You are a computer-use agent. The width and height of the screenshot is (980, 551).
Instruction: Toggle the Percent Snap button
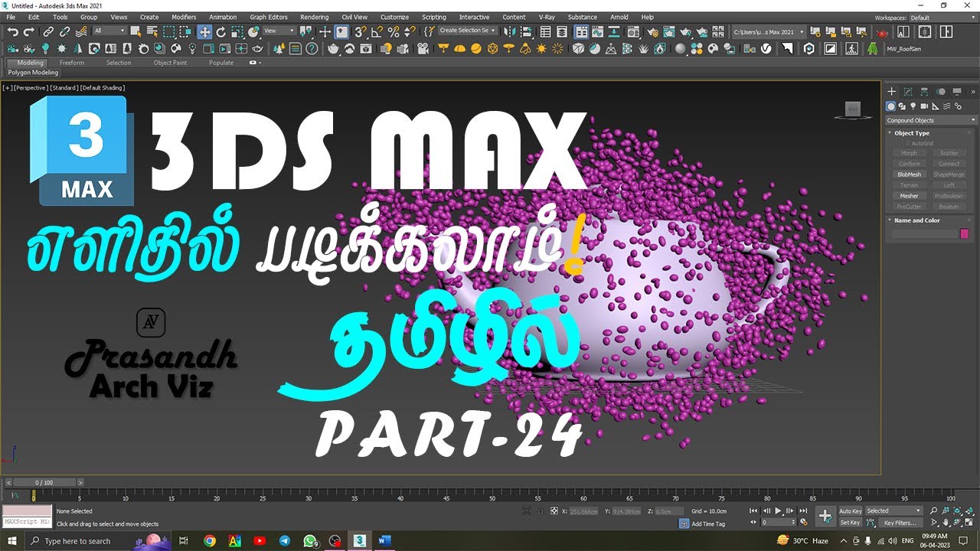pyautogui.click(x=393, y=31)
